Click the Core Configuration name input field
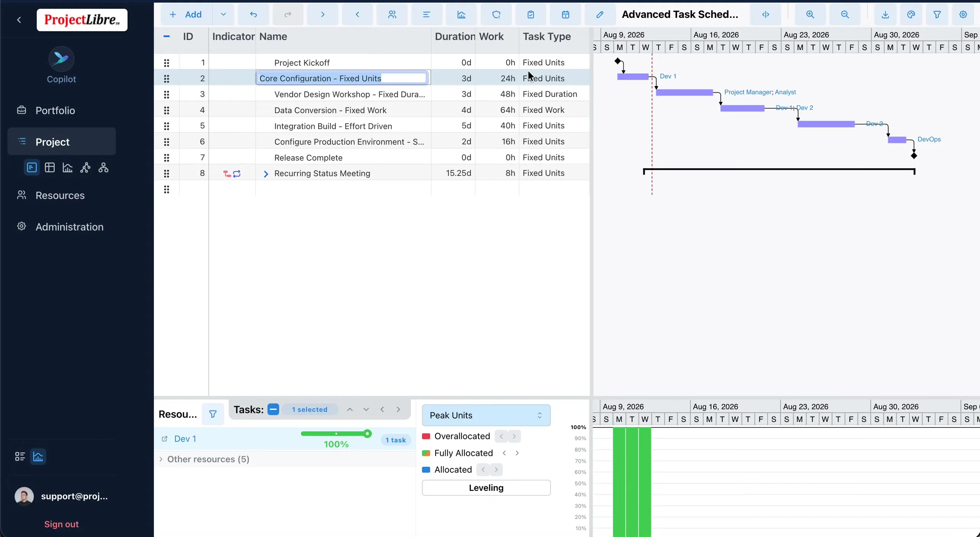This screenshot has height=537, width=980. pyautogui.click(x=343, y=78)
